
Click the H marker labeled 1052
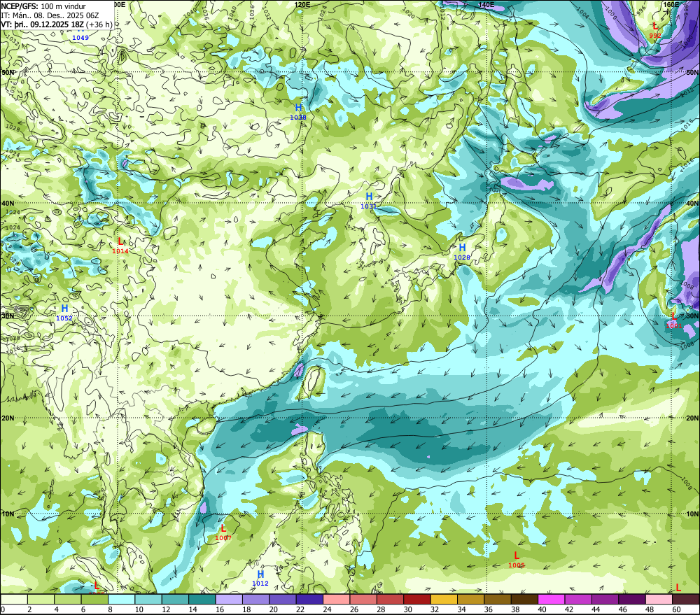pos(64,309)
